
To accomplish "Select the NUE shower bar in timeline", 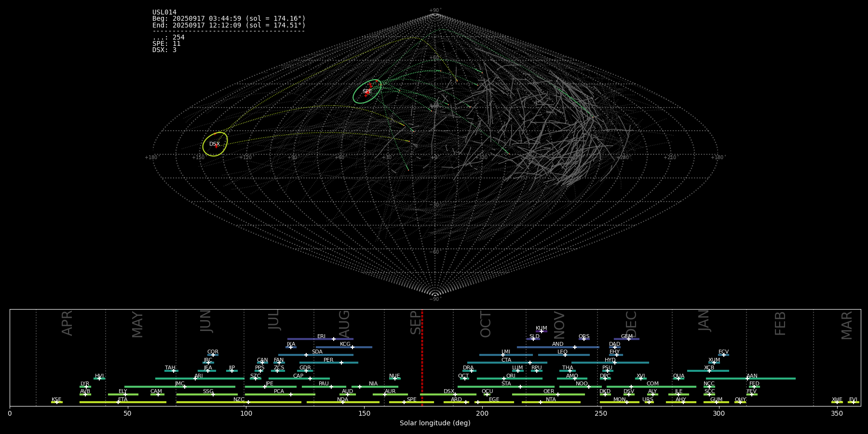I will [395, 379].
